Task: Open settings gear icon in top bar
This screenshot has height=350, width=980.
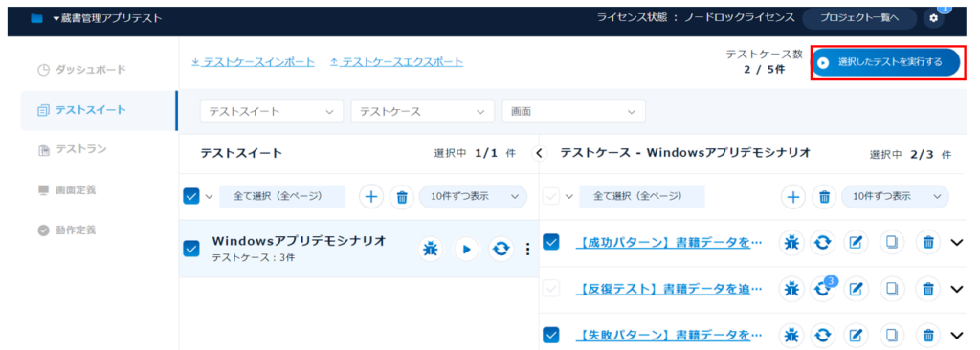Action: pyautogui.click(x=934, y=18)
